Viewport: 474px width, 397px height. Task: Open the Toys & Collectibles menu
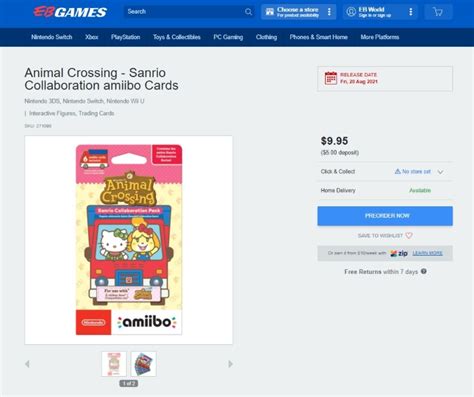[x=177, y=37]
